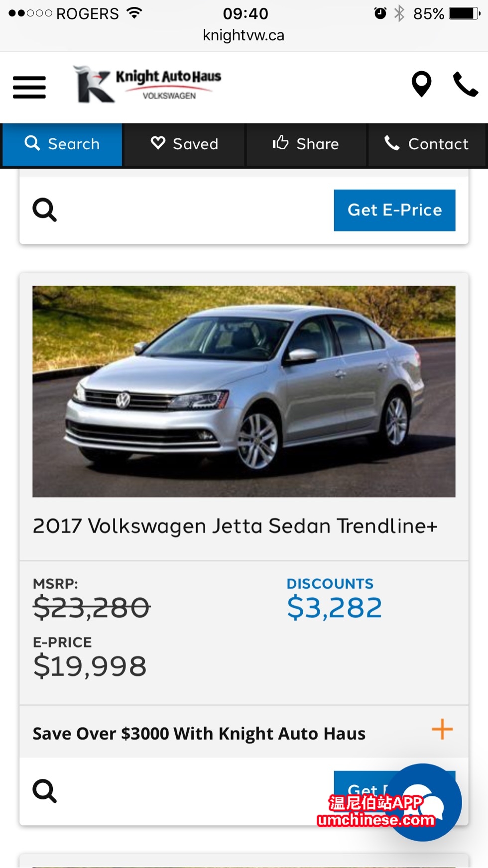Tap the E-Price $19,998 value

[90, 666]
